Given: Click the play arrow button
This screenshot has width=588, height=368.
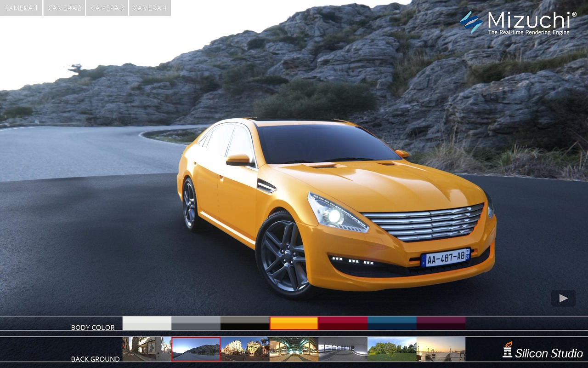Looking at the screenshot, I should (x=563, y=298).
